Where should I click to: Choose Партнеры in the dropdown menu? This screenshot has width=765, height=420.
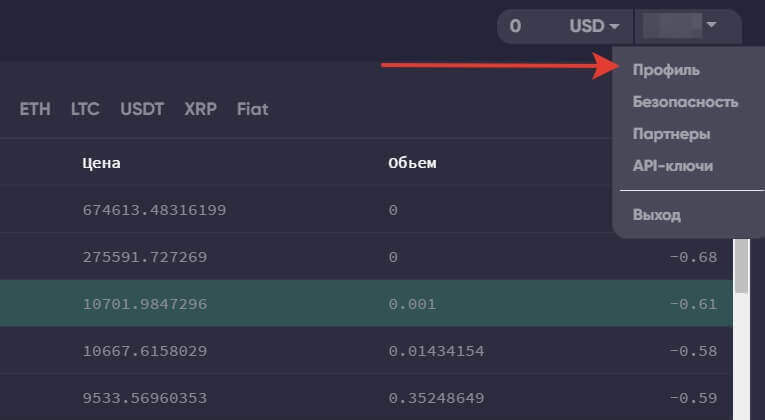(671, 134)
